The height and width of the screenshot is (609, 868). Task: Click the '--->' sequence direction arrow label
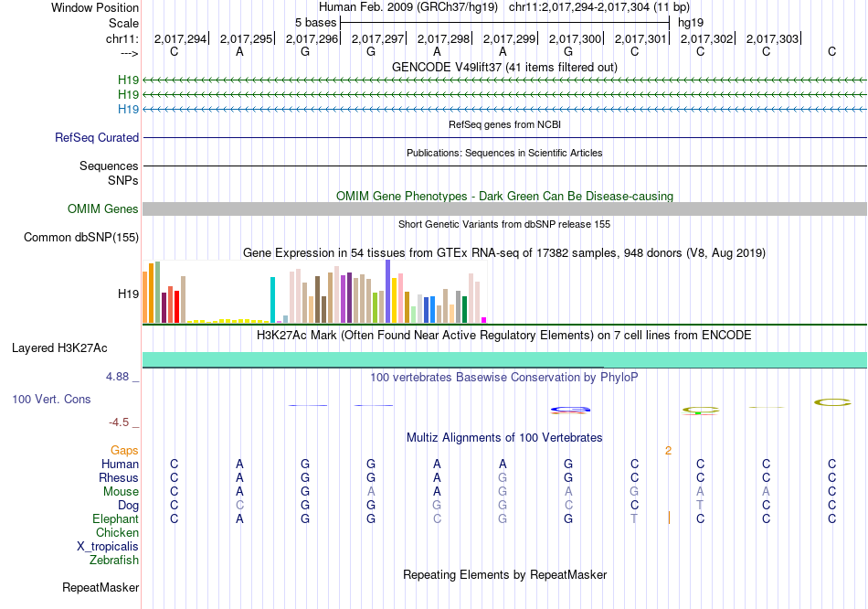(x=129, y=53)
